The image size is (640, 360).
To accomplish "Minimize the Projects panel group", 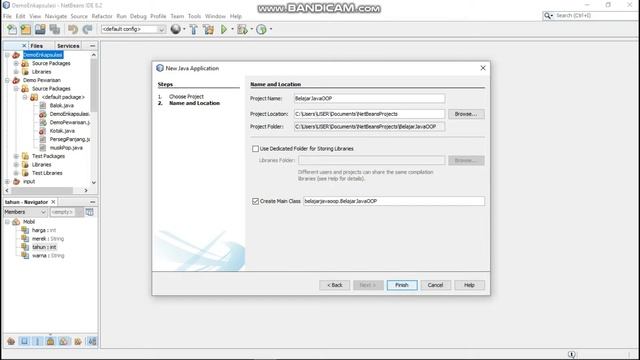I will [93, 46].
